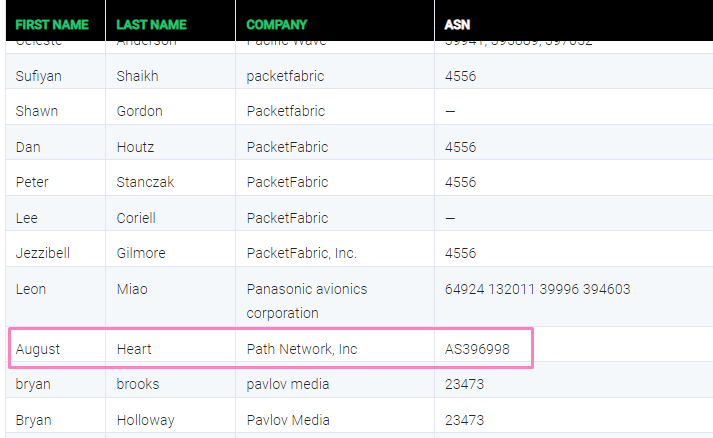Click the last name Shaikh cell
The image size is (713, 438).
click(137, 76)
